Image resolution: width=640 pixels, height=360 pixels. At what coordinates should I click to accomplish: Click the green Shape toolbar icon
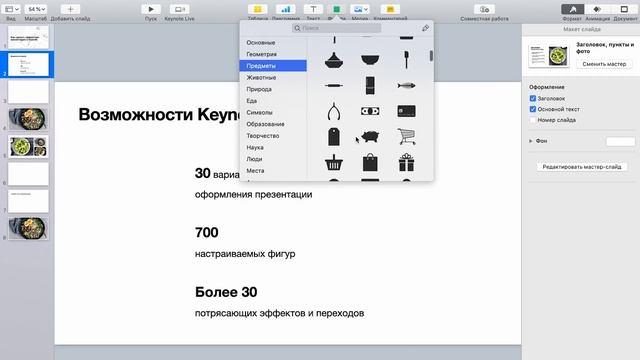[x=336, y=9]
